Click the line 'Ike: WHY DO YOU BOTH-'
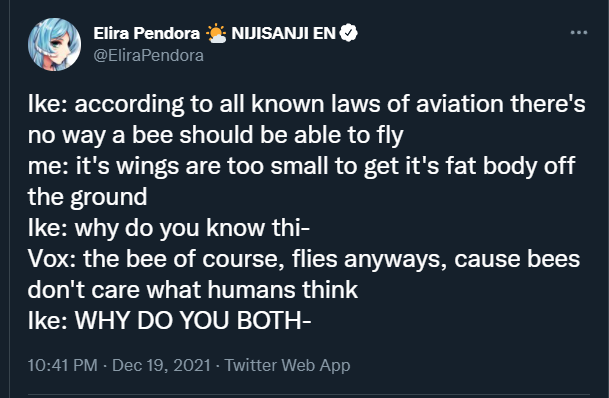Viewport: 609px width, 398px height. click(169, 321)
